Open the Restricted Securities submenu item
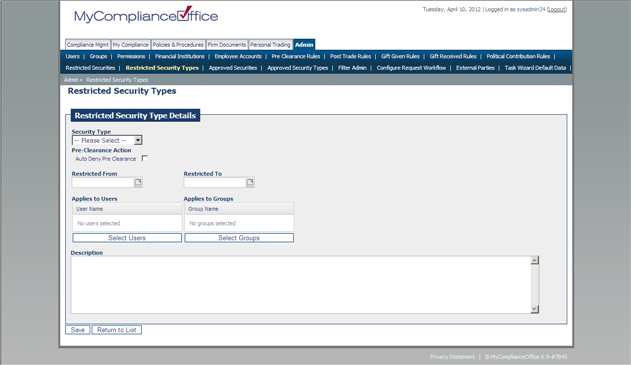Image resolution: width=631 pixels, height=365 pixels. (x=90, y=68)
